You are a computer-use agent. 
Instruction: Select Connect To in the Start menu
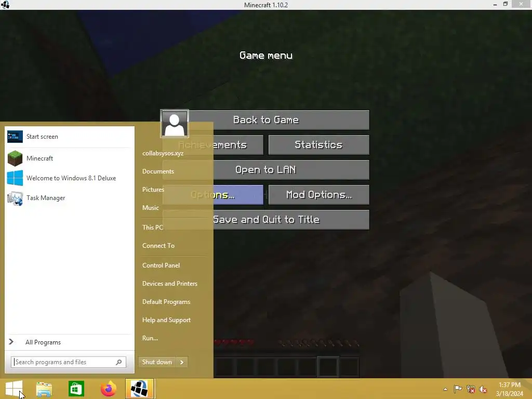coord(158,246)
